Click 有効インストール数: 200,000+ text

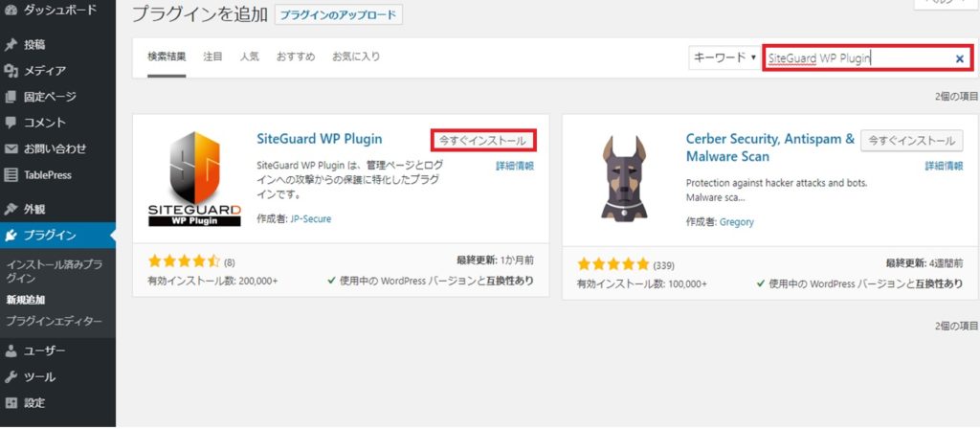pos(212,281)
